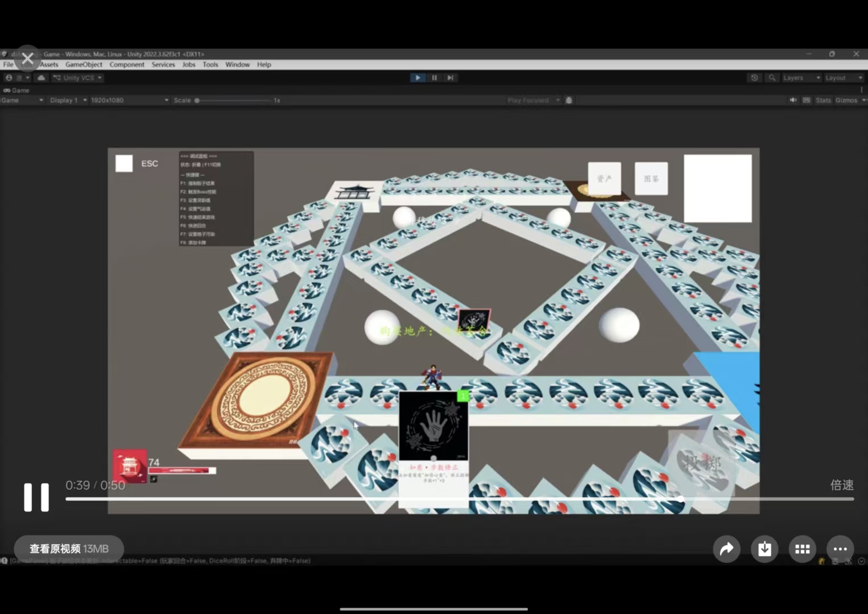Open the Assets menu
This screenshot has width=868, height=614.
click(49, 65)
